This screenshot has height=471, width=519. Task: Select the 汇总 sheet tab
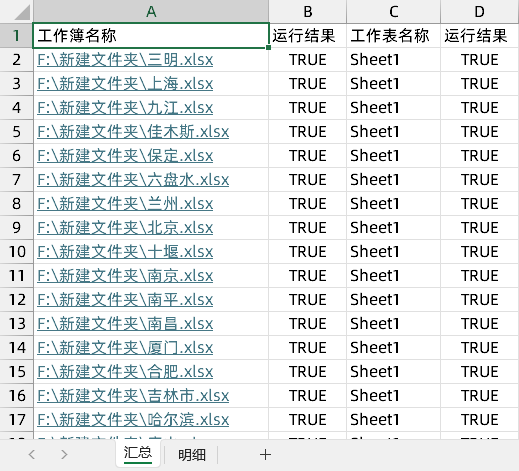click(138, 453)
